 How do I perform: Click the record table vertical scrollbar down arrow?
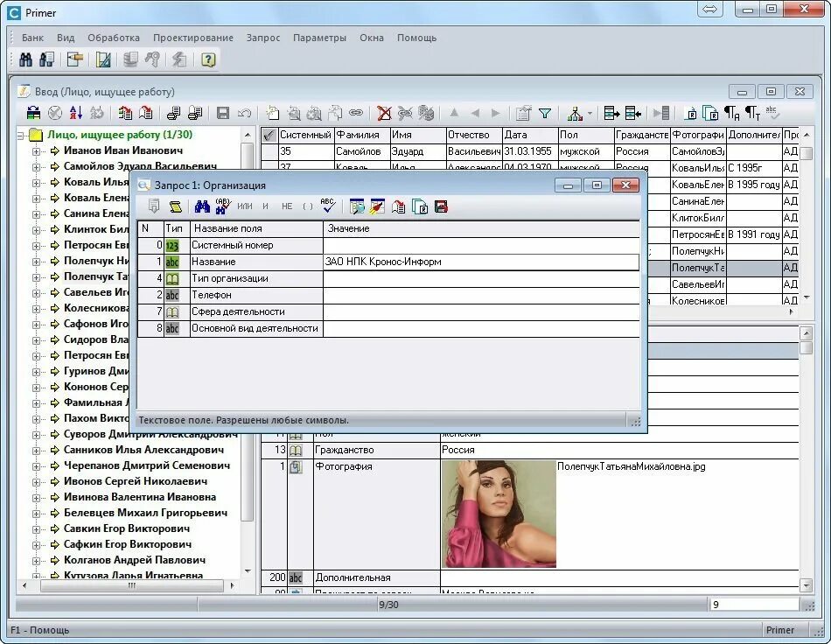807,297
